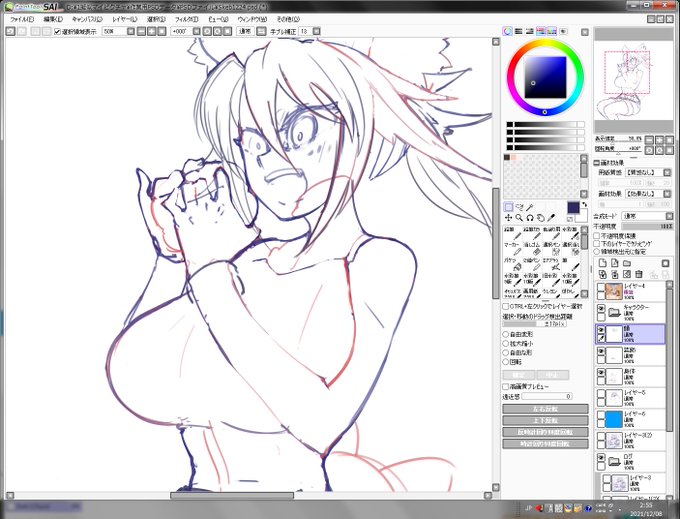
Task: Open the 画材効果 effect dropdown
Action: (667, 194)
